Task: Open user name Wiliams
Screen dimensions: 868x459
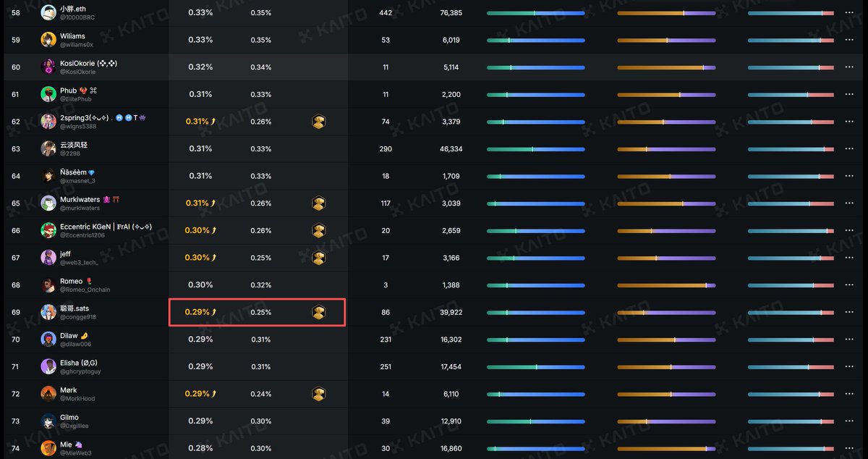Action: point(72,35)
